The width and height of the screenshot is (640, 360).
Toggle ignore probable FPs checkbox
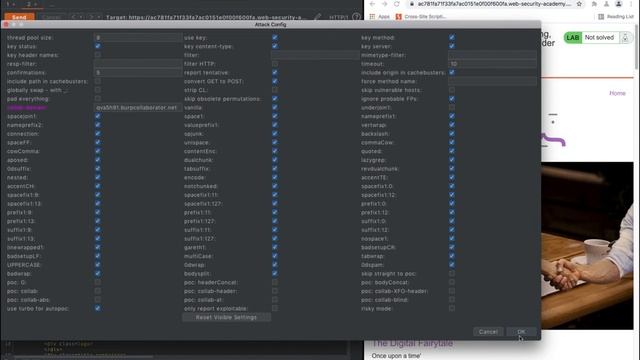coord(452,99)
